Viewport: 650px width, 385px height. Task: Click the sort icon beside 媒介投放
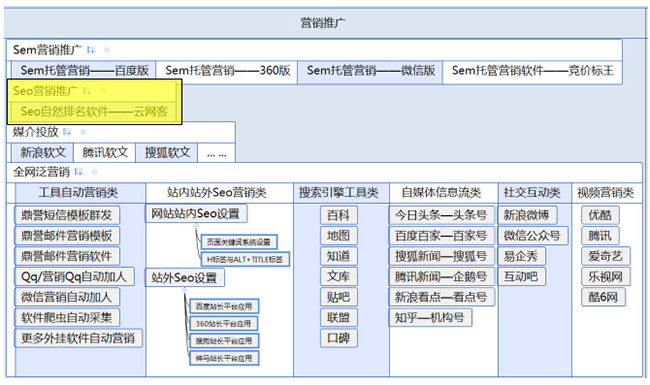coord(67,132)
